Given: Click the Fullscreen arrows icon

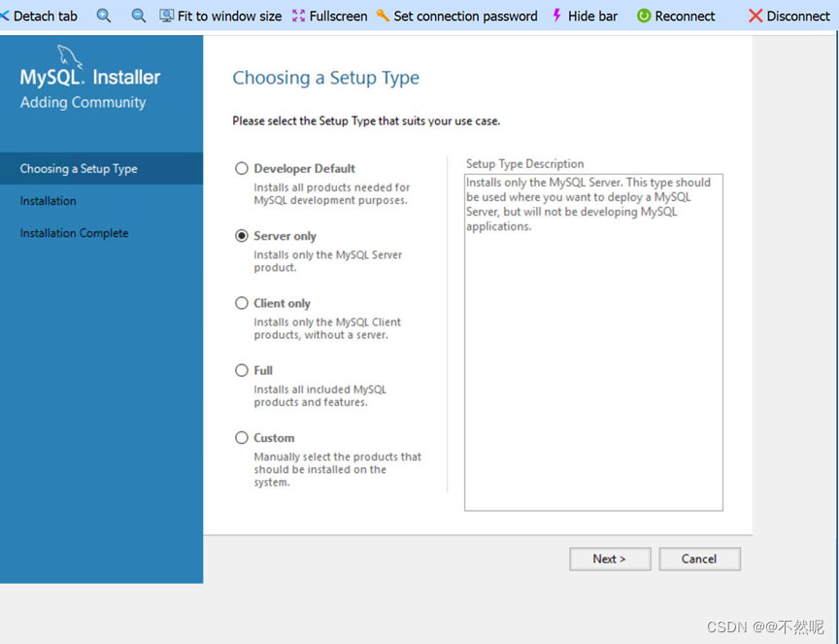Looking at the screenshot, I should point(298,17).
